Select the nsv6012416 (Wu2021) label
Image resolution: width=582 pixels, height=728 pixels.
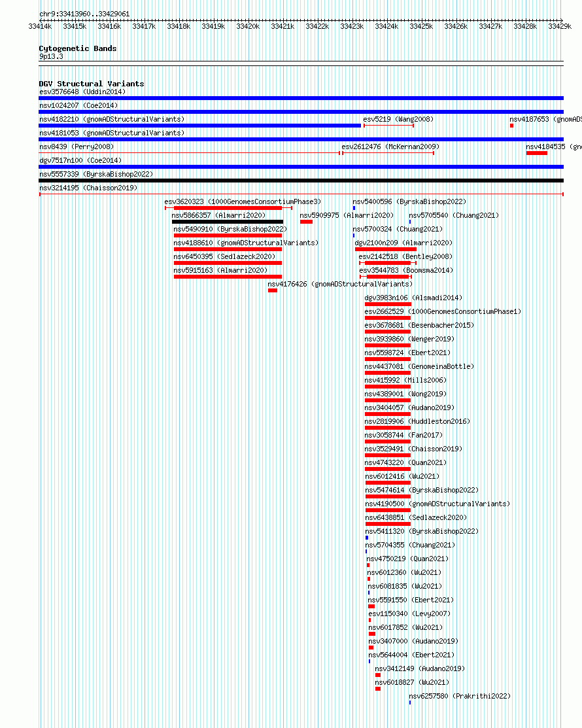(402, 476)
